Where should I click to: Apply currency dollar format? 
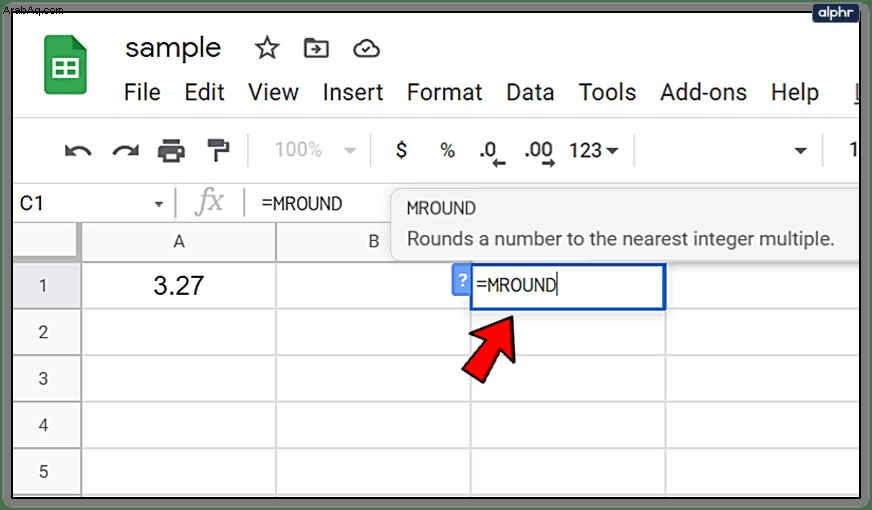pyautogui.click(x=401, y=150)
